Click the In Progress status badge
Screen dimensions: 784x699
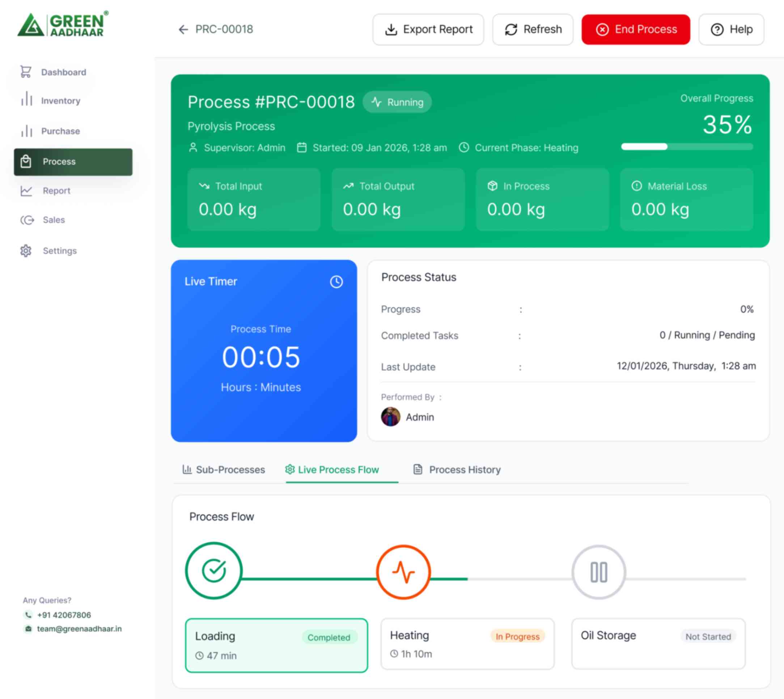(517, 636)
